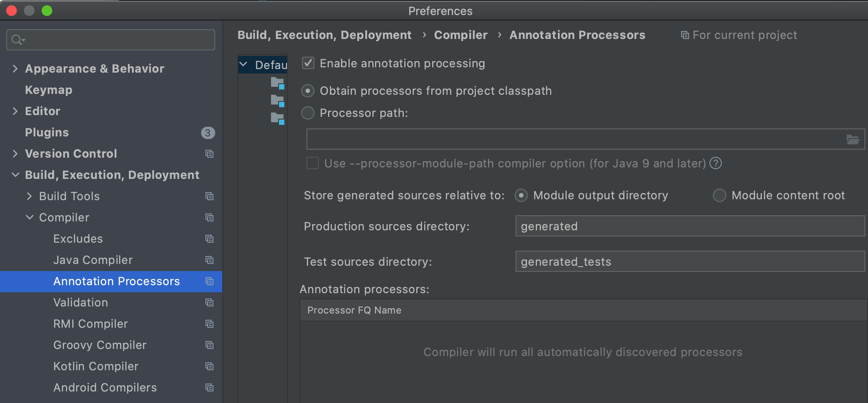Viewport: 868px width, 403px height.
Task: Select the first module folder icon under Default
Action: coord(277,83)
